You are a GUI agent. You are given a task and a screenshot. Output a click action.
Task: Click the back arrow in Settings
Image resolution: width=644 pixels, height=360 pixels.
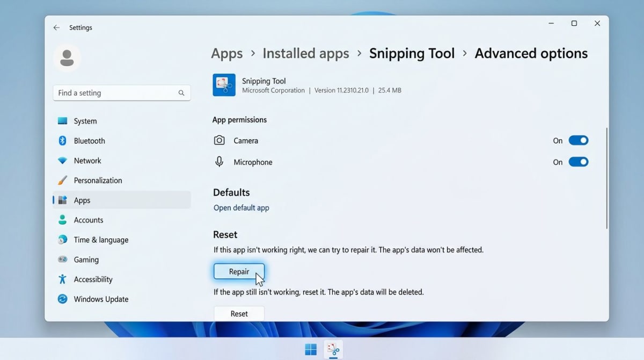(56, 27)
